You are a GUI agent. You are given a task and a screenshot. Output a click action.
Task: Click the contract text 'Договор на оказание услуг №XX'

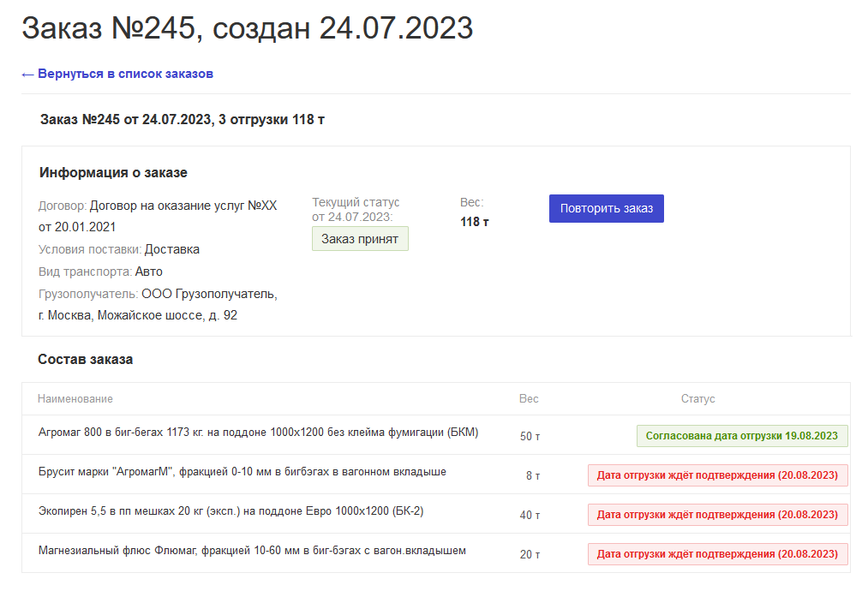pos(183,206)
